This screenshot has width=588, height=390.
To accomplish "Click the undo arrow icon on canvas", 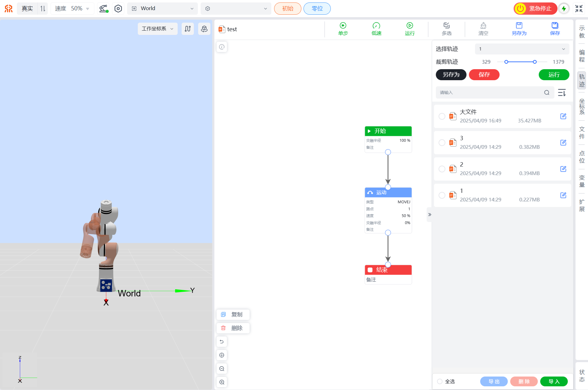I will tap(222, 342).
